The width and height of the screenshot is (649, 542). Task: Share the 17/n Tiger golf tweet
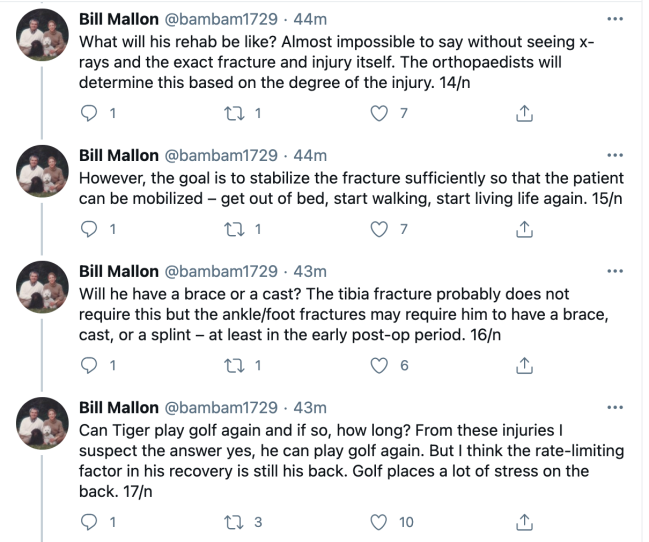coord(522,521)
